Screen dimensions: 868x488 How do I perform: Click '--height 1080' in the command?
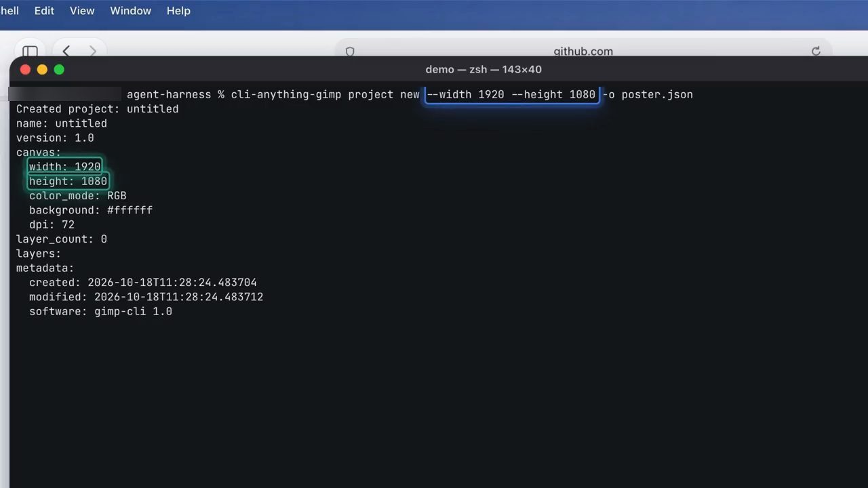pyautogui.click(x=553, y=94)
